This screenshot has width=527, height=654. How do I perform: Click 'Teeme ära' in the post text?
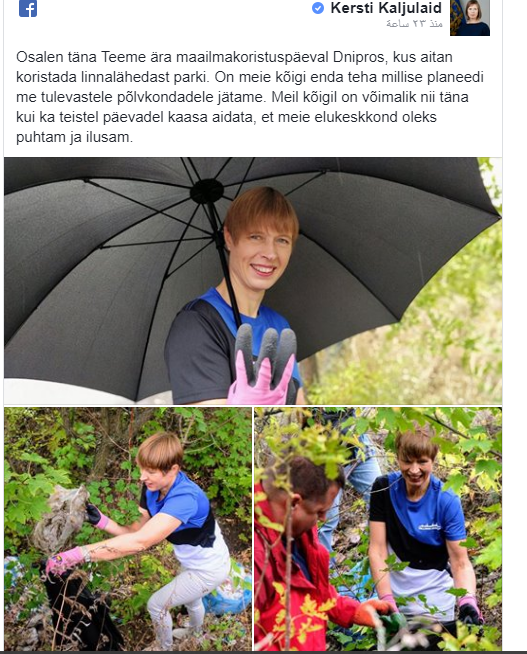(136, 57)
